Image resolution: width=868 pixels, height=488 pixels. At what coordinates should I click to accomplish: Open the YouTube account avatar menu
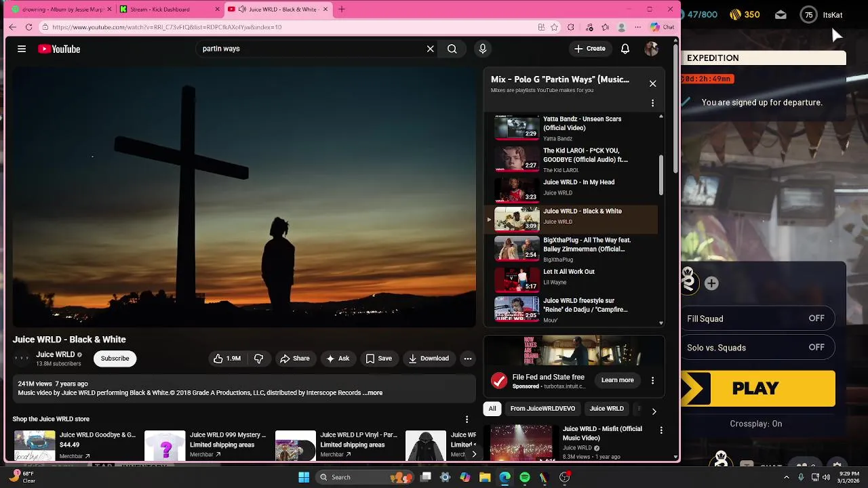(x=652, y=49)
